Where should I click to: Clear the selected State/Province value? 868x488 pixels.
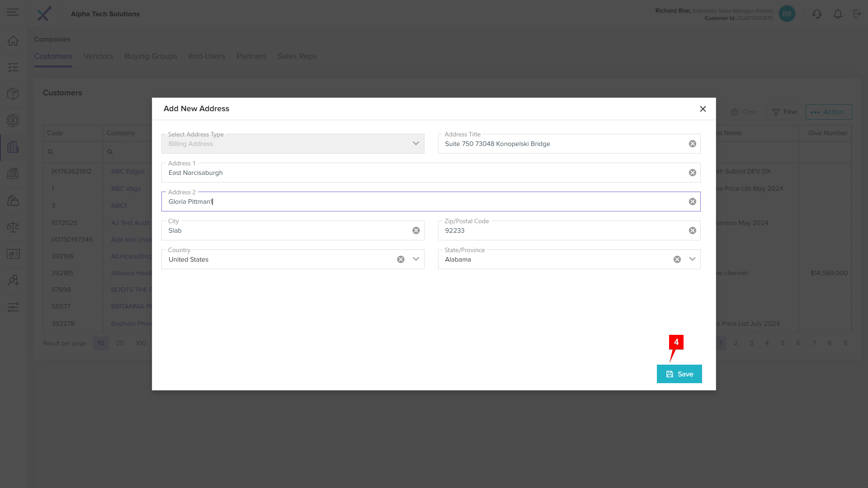point(677,259)
